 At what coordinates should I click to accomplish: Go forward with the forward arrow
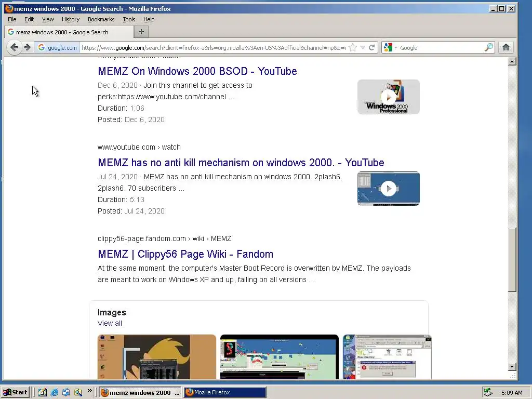click(x=28, y=47)
